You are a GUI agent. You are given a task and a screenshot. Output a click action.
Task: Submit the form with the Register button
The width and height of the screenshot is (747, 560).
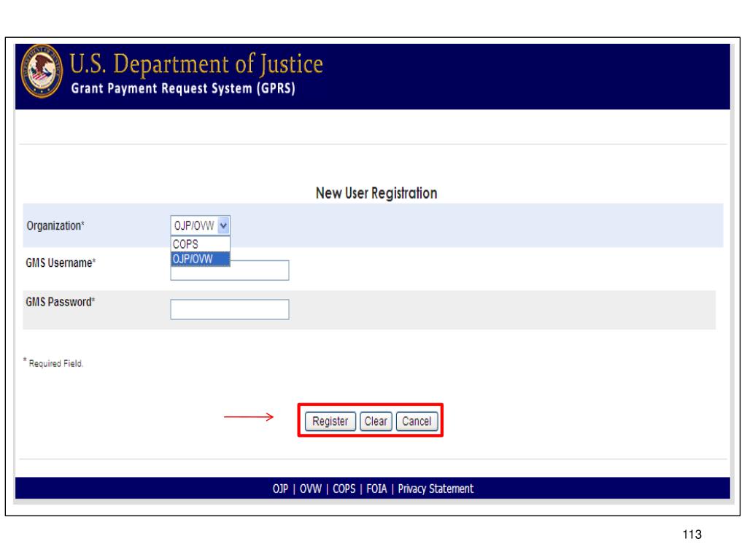point(330,421)
